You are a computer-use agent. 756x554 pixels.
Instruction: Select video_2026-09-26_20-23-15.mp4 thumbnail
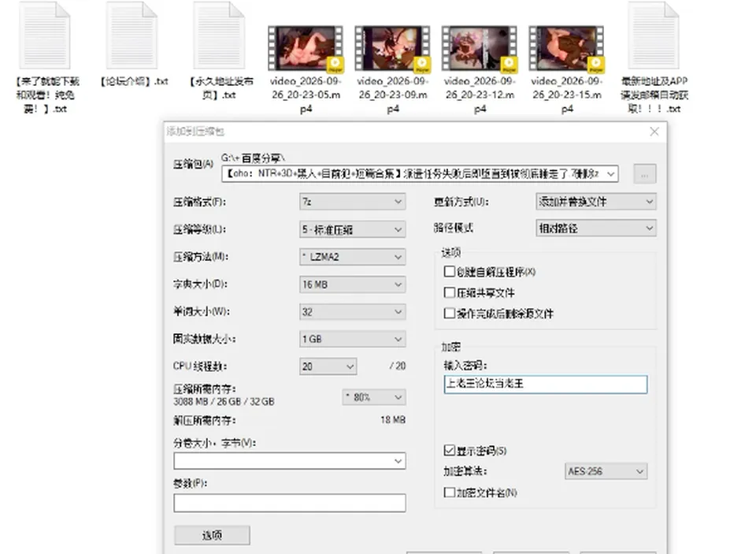pos(566,49)
